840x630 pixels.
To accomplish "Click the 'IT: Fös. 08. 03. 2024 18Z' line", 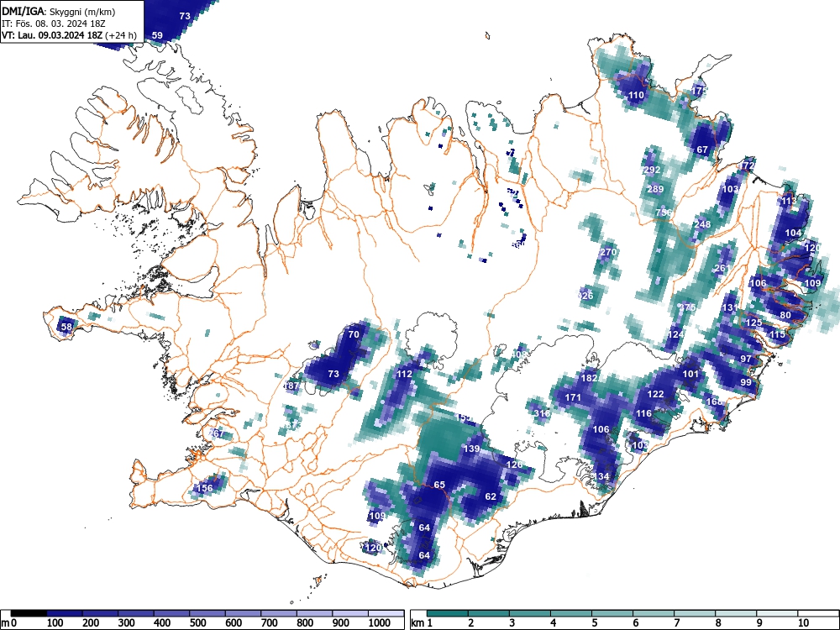I will point(52,23).
